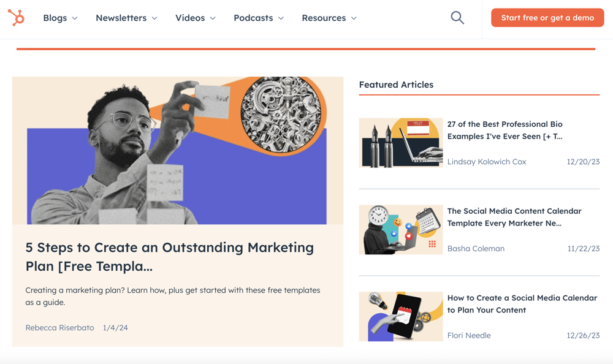
Task: Select author Rebecca Riserbato
Action: pos(59,327)
